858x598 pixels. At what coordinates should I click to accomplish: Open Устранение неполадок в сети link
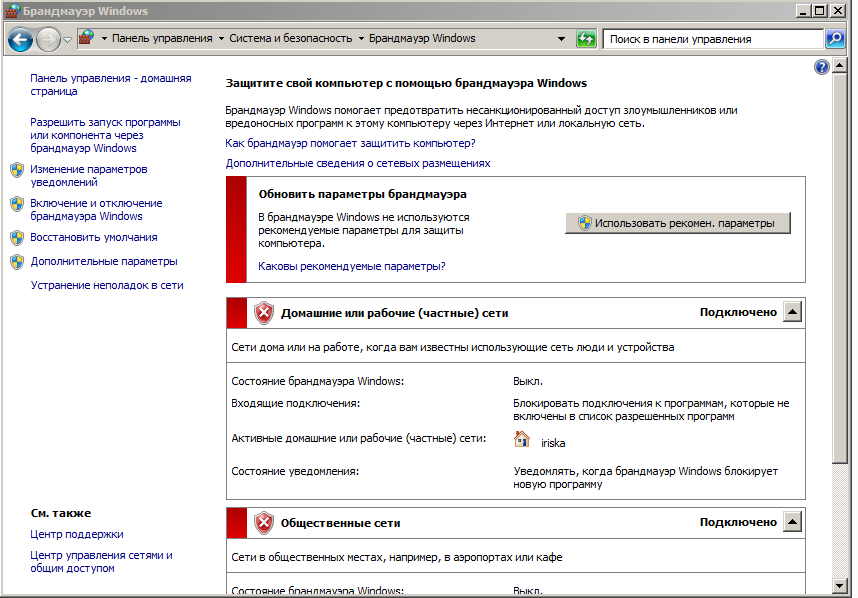107,285
